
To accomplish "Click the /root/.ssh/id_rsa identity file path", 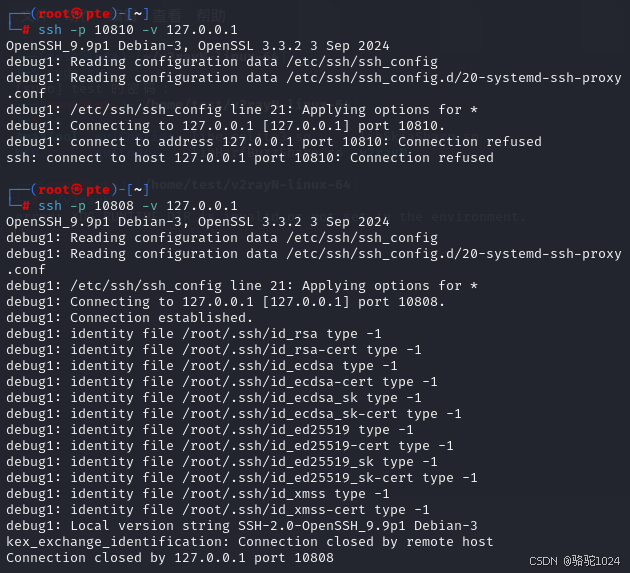I will [x=250, y=334].
